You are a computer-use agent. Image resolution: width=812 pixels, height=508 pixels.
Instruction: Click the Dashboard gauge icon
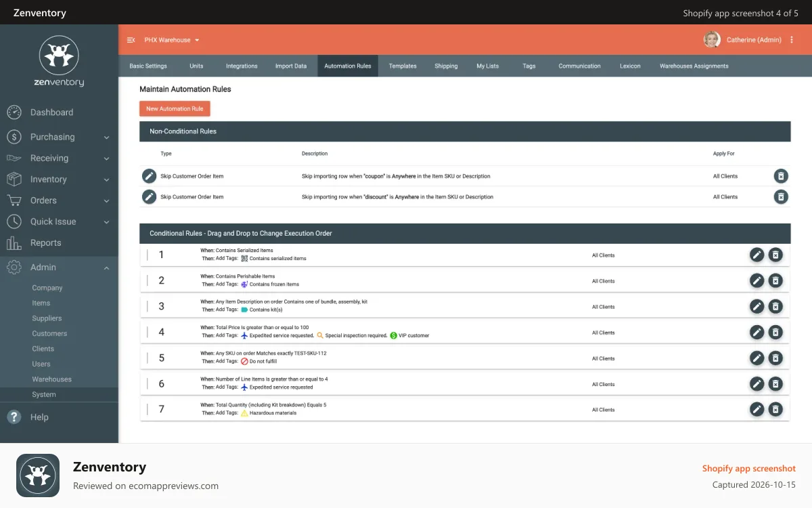pos(14,112)
